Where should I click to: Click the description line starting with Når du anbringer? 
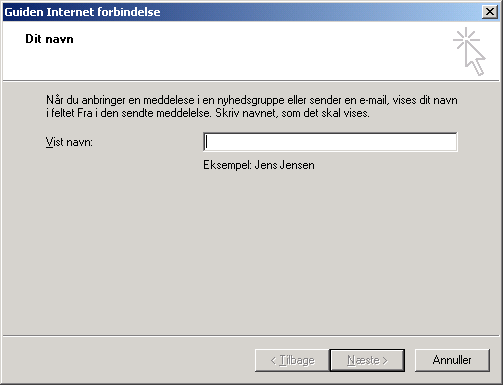pos(252,100)
